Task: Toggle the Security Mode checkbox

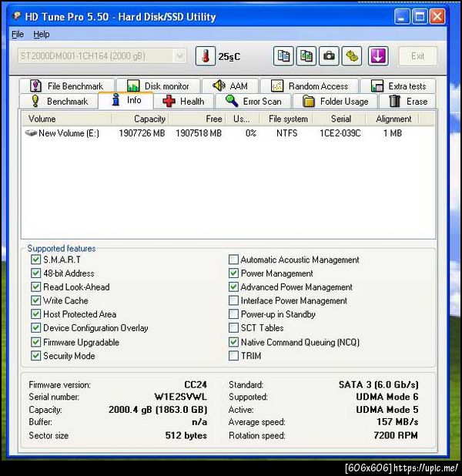Action: [x=35, y=356]
